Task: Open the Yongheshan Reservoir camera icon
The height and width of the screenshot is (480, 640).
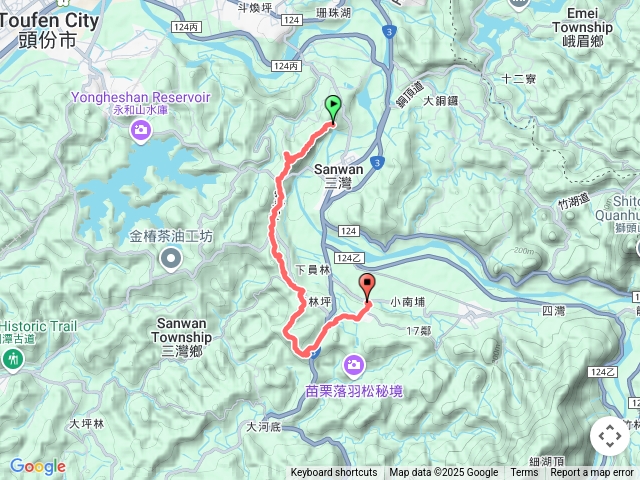Action: 141,131
